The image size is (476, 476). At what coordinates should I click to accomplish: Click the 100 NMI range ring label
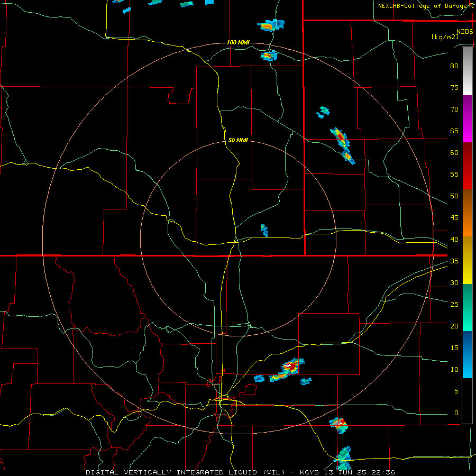238,42
